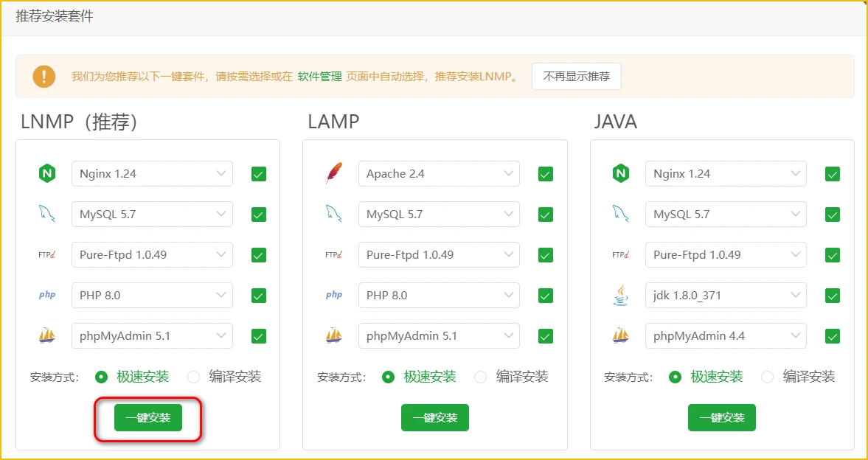Uncheck phpMyAdmin 5.1 checkbox in LAMP column
Image resolution: width=868 pixels, height=460 pixels.
(x=546, y=336)
